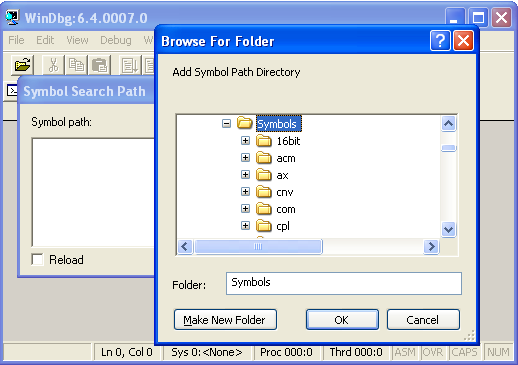The width and height of the screenshot is (518, 365).
Task: Click the Symbol path text area
Action: coord(93,192)
